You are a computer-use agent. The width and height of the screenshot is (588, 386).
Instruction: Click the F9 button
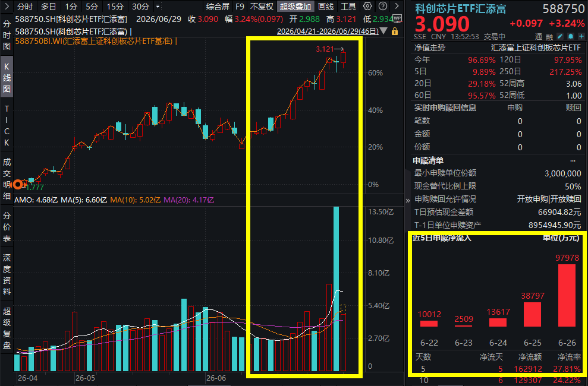[240, 7]
